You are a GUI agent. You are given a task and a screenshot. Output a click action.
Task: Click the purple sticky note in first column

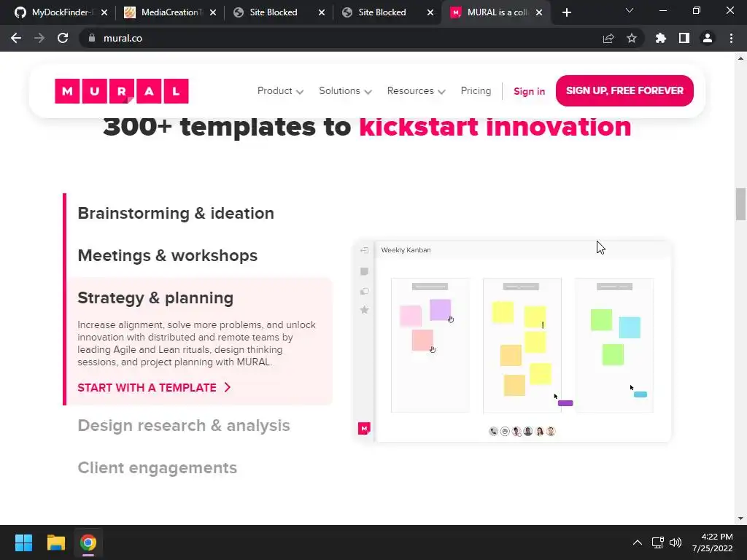point(440,310)
